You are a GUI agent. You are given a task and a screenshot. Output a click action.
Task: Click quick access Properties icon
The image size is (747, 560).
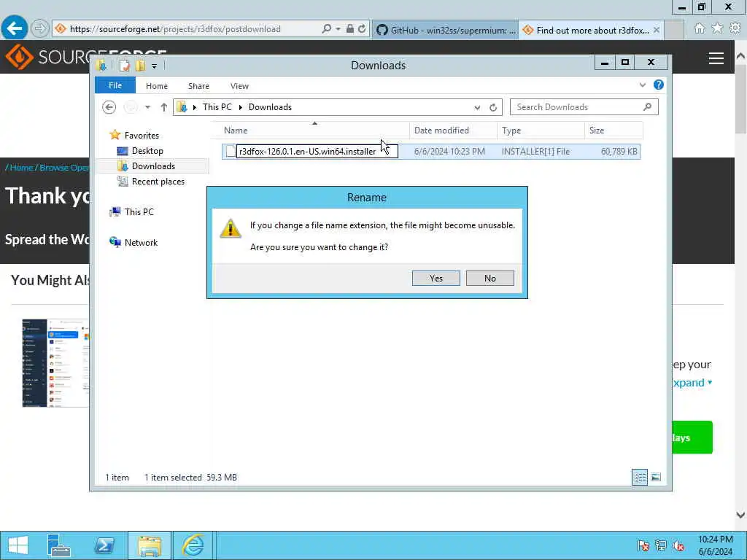124,66
